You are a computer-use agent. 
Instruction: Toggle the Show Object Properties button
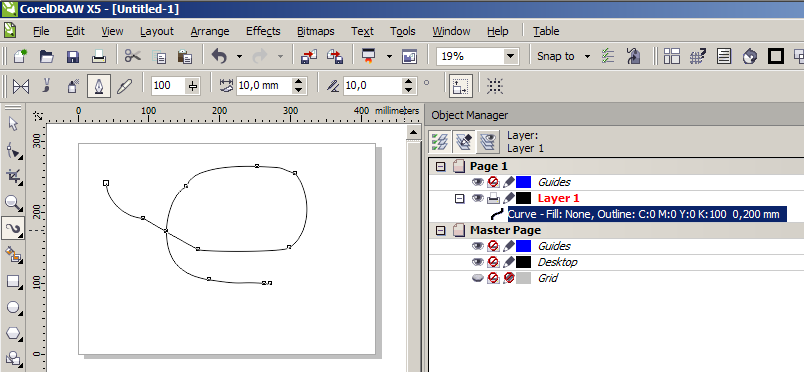pyautogui.click(x=440, y=142)
